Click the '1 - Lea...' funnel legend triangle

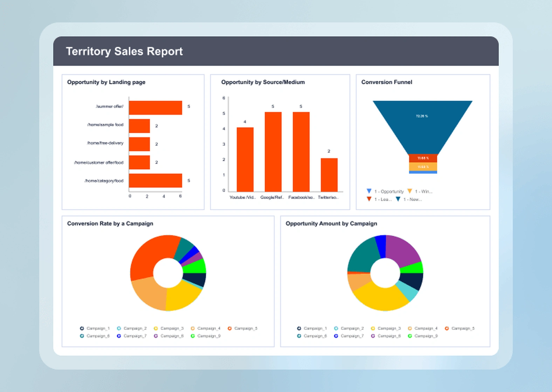(x=369, y=199)
